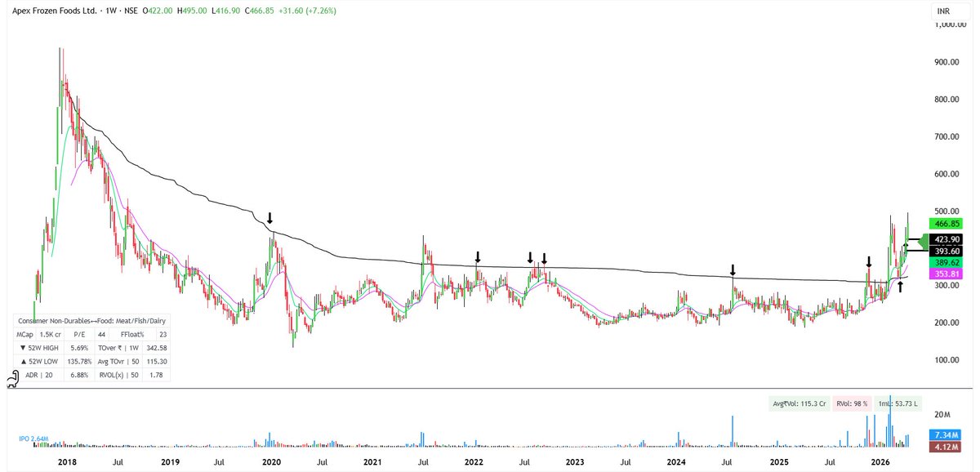980x472 pixels.
Task: Click the ADR | 20 cell
Action: pyautogui.click(x=39, y=375)
